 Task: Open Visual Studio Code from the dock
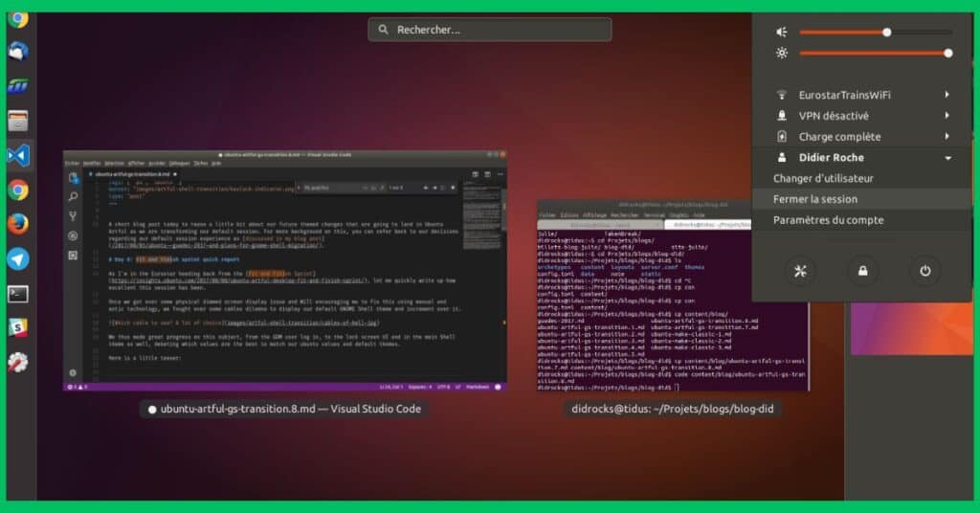(x=18, y=155)
